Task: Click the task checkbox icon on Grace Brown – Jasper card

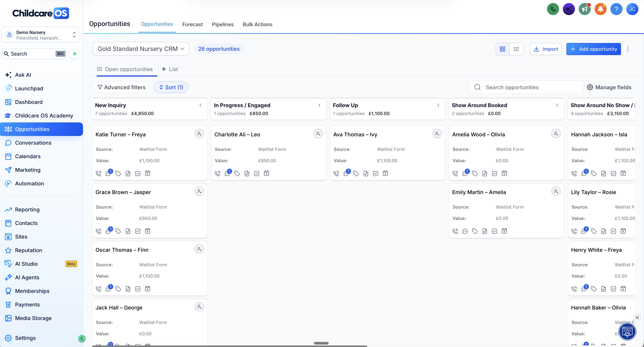Action: click(x=138, y=231)
